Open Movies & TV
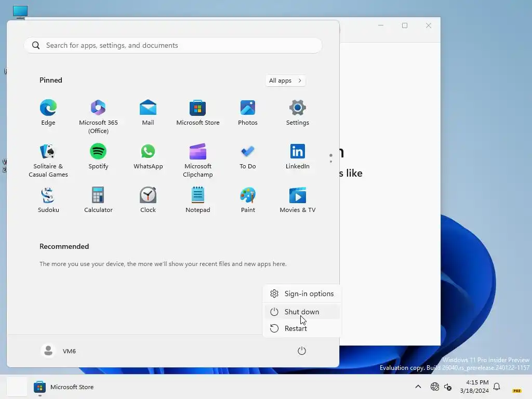This screenshot has height=399, width=532. (298, 200)
